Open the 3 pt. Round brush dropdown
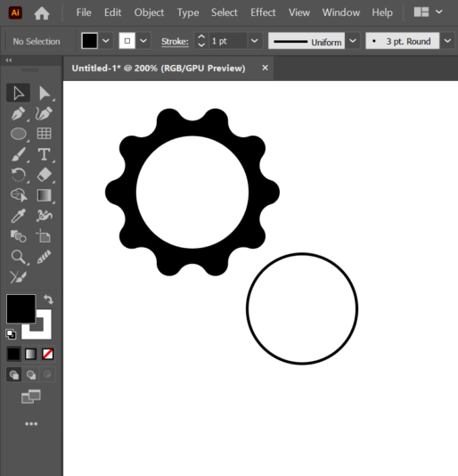The image size is (458, 476). [447, 41]
